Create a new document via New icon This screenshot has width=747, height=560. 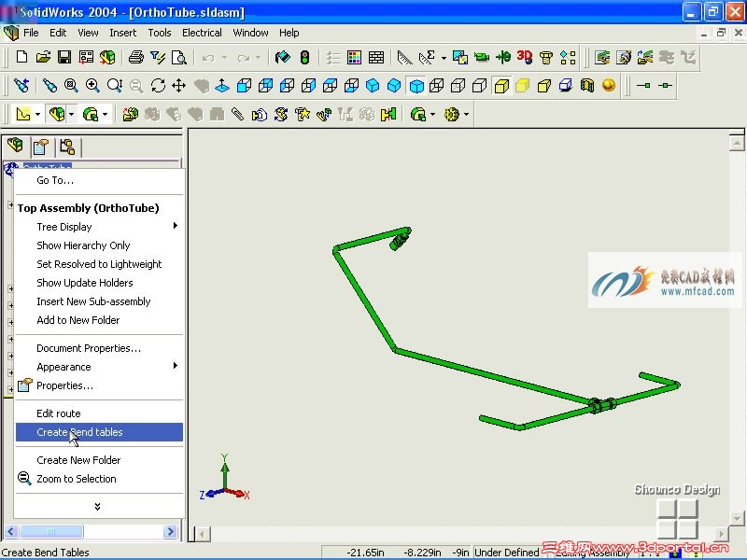pos(21,57)
